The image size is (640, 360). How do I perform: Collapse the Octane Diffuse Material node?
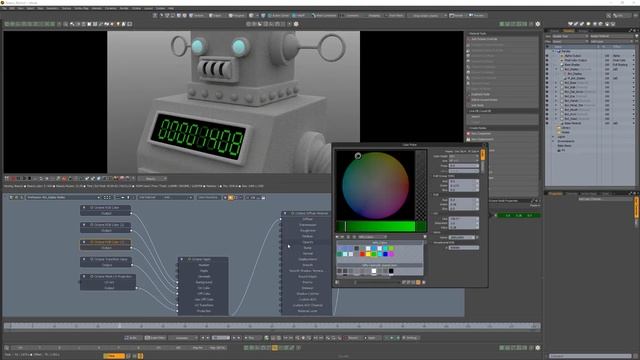(x=285, y=213)
